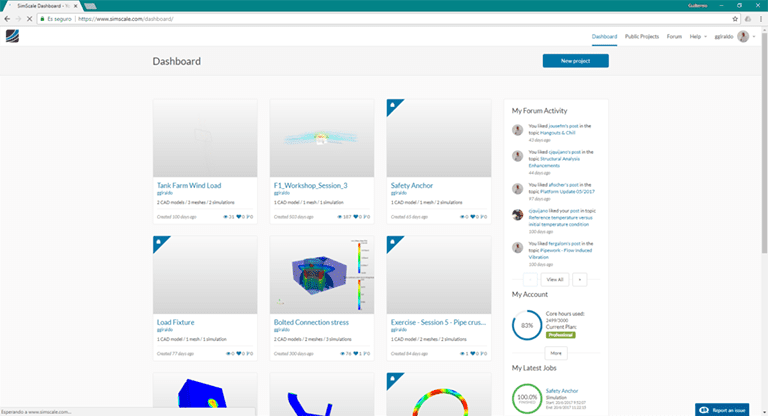Stop page loading with X icon
The image size is (768, 416).
[x=29, y=19]
